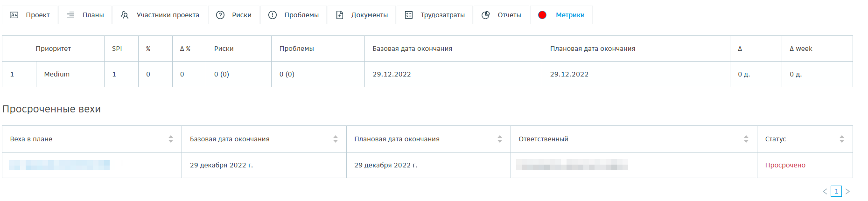Click the Документы file icon
This screenshot has height=201, width=868.
340,15
